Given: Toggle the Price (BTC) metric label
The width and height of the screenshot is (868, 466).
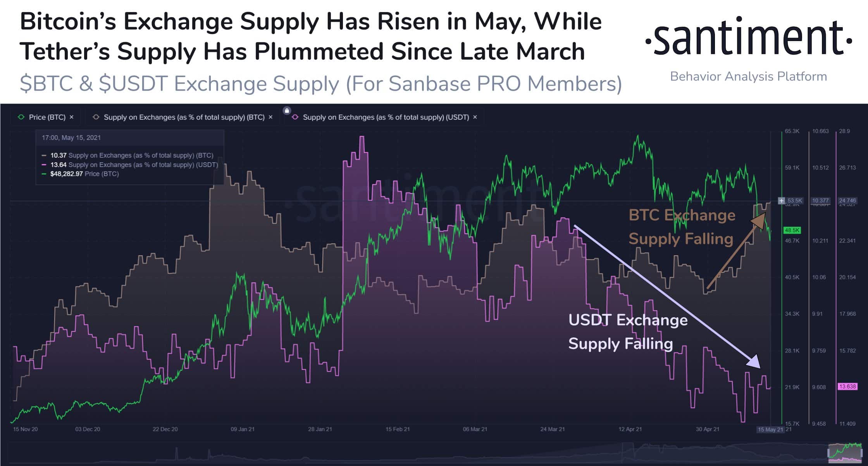Looking at the screenshot, I should (47, 117).
